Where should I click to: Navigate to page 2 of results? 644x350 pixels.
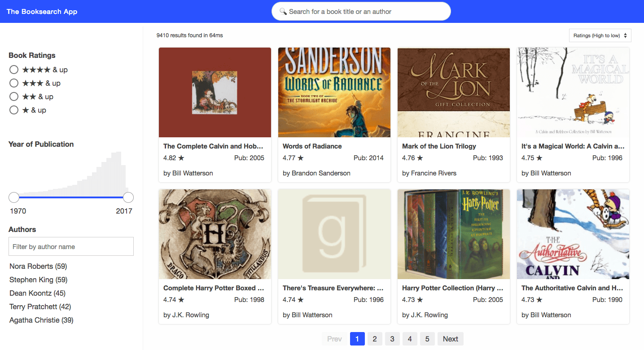click(x=375, y=339)
